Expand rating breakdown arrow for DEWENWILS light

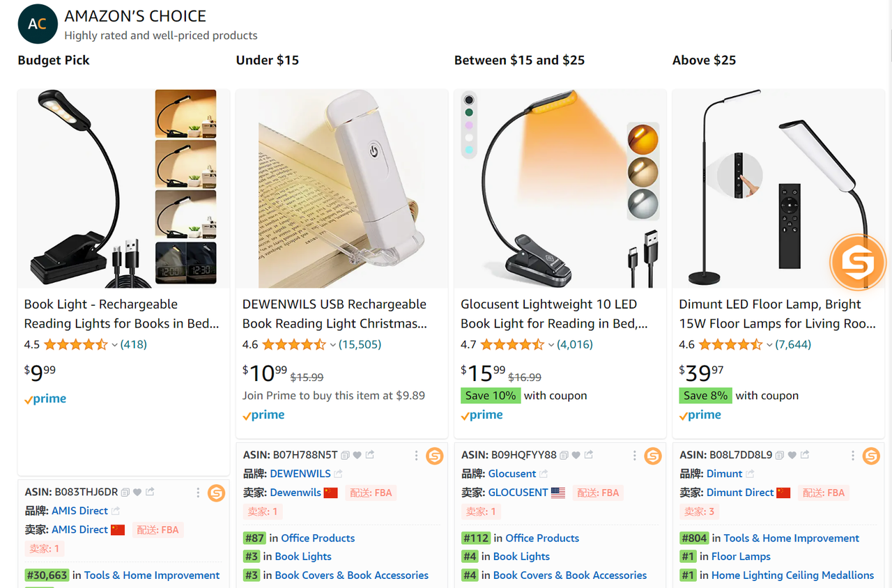click(333, 345)
